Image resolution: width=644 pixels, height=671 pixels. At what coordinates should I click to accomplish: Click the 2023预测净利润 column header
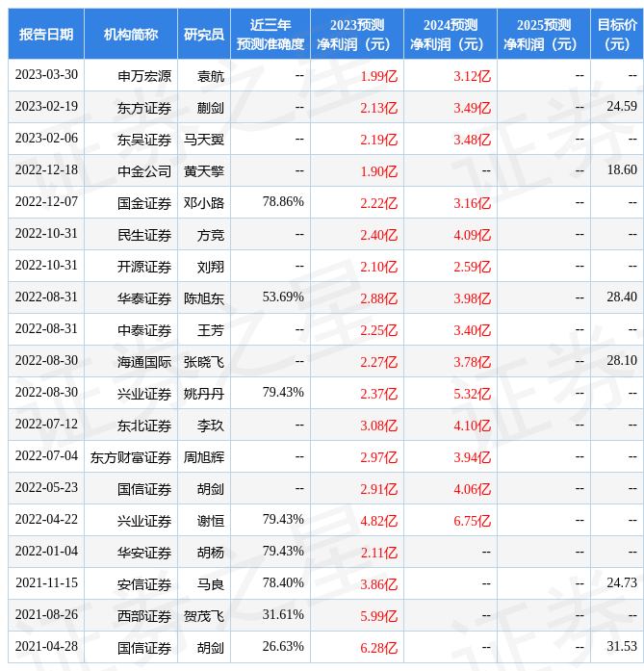[x=357, y=34]
